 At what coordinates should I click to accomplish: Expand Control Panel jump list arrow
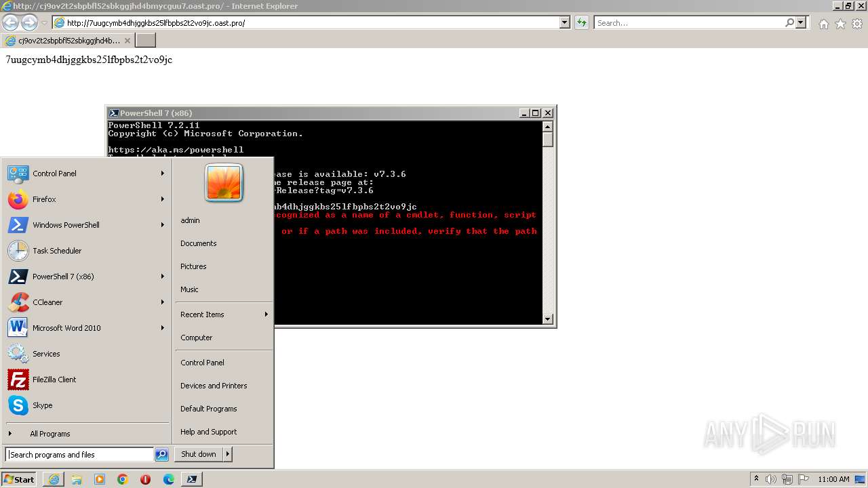point(163,174)
